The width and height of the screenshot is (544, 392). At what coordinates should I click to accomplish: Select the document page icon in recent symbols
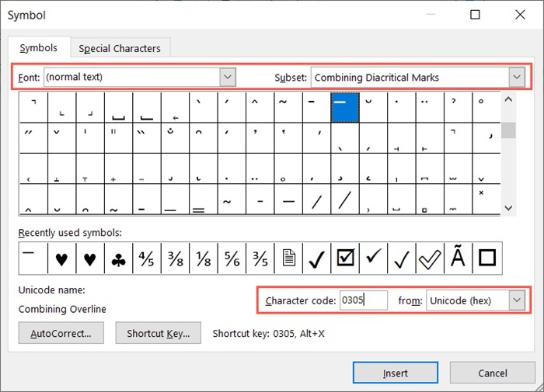click(x=288, y=258)
